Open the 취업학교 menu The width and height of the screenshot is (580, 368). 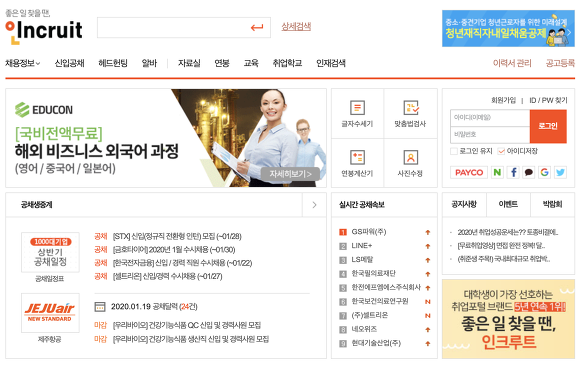pyautogui.click(x=287, y=63)
